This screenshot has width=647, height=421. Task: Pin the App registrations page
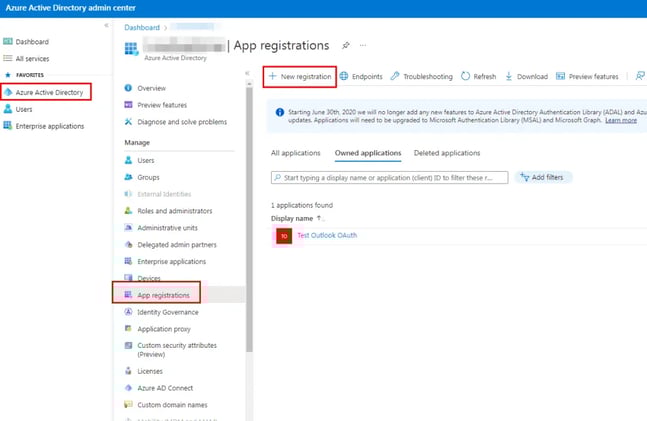346,46
